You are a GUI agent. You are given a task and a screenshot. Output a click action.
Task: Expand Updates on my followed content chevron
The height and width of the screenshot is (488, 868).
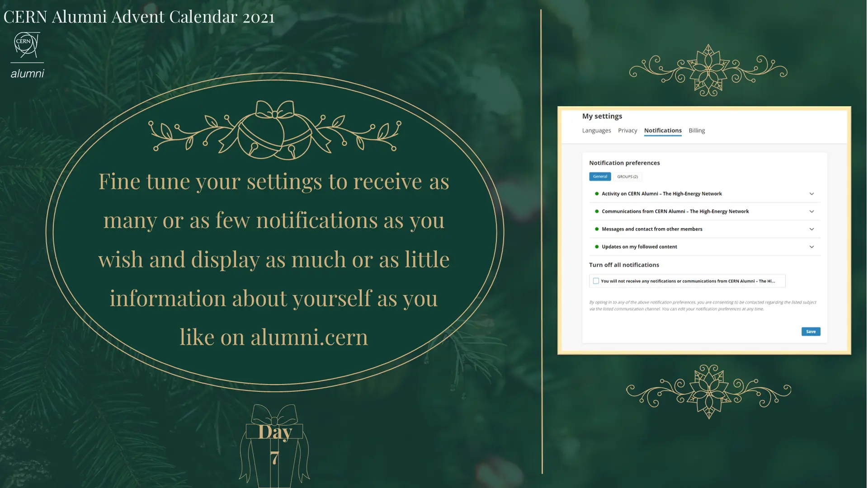click(x=811, y=247)
